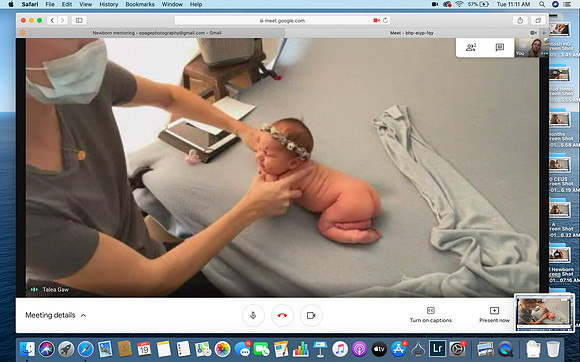This screenshot has height=362, width=580.
Task: Switch to Newborn mentoring Gmail tab
Action: coord(157,33)
